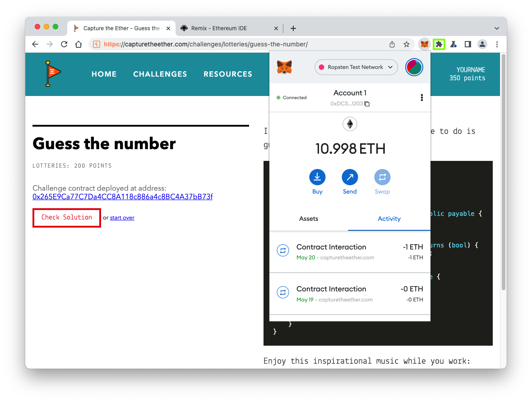This screenshot has height=402, width=532.
Task: Open the May 19 Contract Interaction entry
Action: (x=350, y=294)
